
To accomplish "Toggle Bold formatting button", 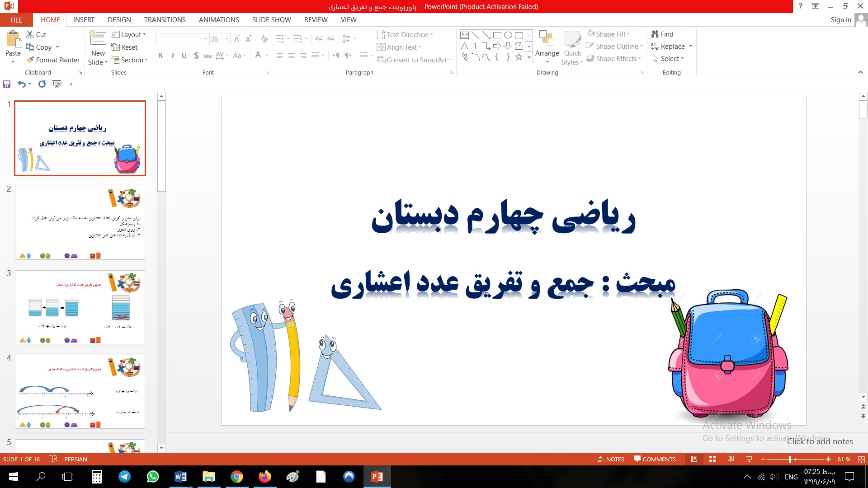I will pyautogui.click(x=160, y=56).
